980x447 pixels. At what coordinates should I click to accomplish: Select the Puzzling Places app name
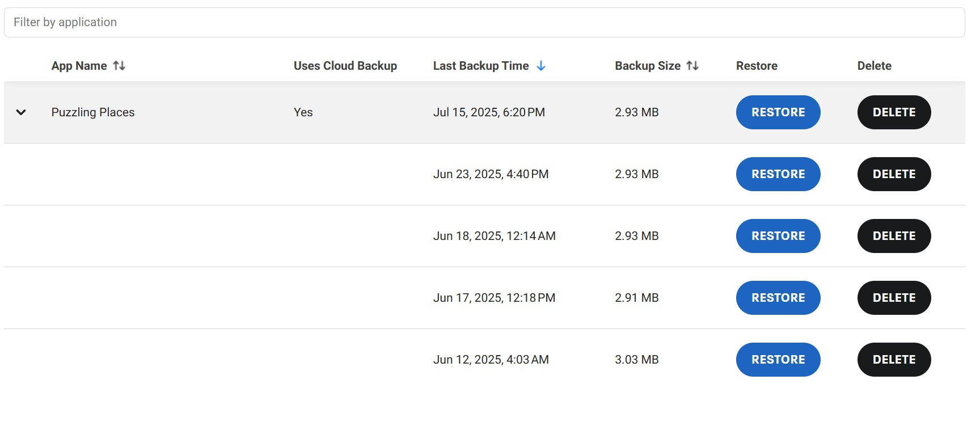[x=93, y=112]
